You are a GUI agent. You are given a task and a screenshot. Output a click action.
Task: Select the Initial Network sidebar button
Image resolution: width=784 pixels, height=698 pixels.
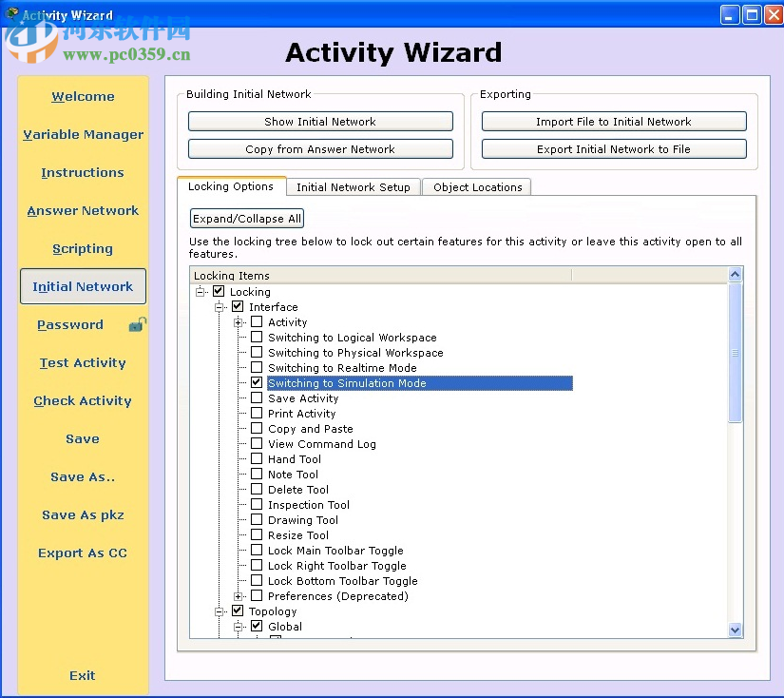pyautogui.click(x=83, y=286)
